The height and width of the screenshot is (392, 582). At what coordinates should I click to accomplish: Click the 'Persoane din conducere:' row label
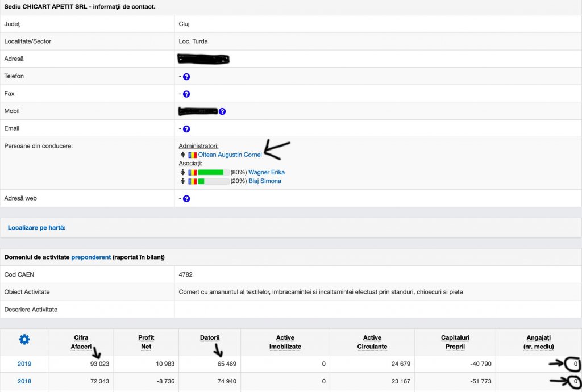coord(38,146)
